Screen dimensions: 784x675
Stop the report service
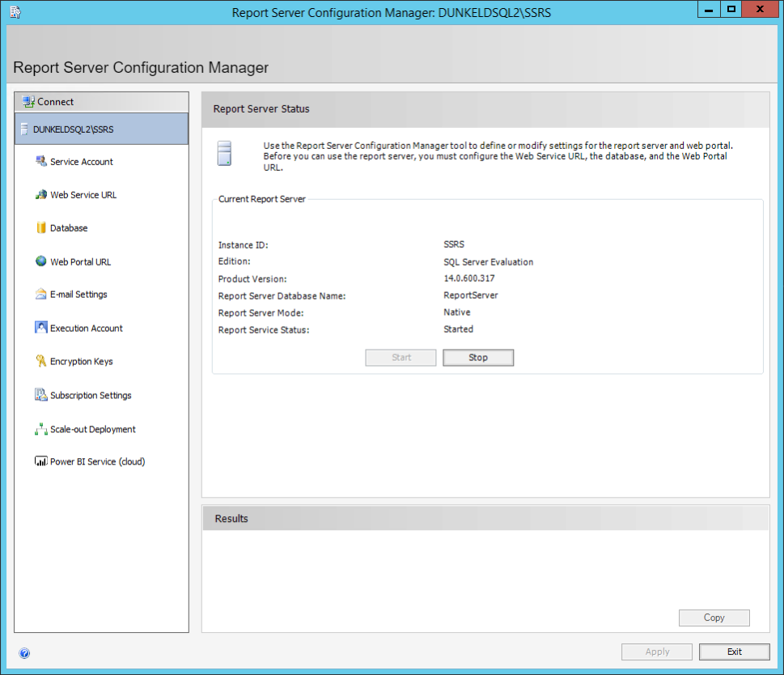pyautogui.click(x=478, y=358)
